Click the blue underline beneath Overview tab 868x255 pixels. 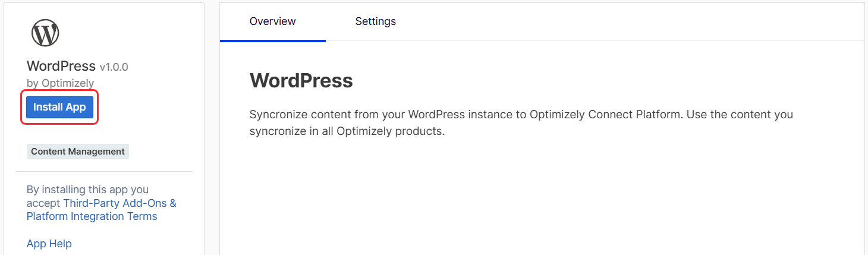click(x=273, y=41)
